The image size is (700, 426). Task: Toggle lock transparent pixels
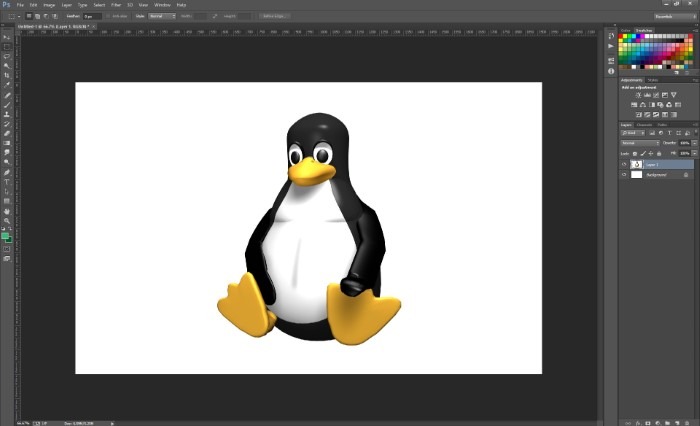(x=635, y=154)
